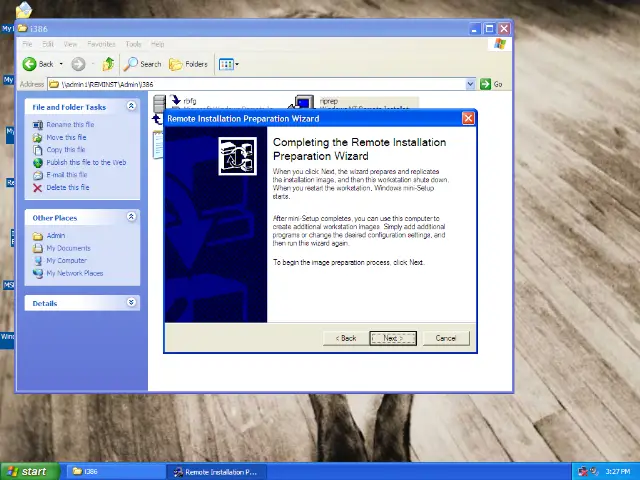Viewport: 640px width, 480px height.
Task: Click the Start button
Action: (x=29, y=472)
